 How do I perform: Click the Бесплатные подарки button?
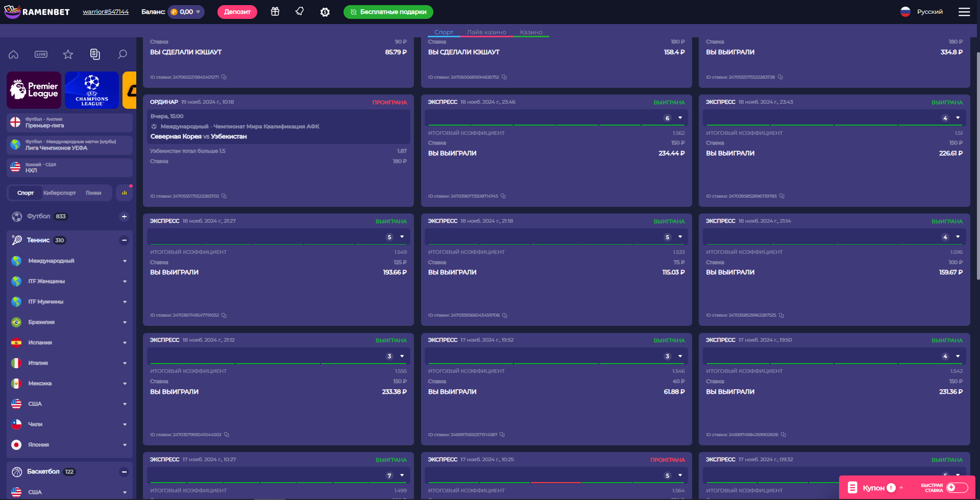point(388,12)
